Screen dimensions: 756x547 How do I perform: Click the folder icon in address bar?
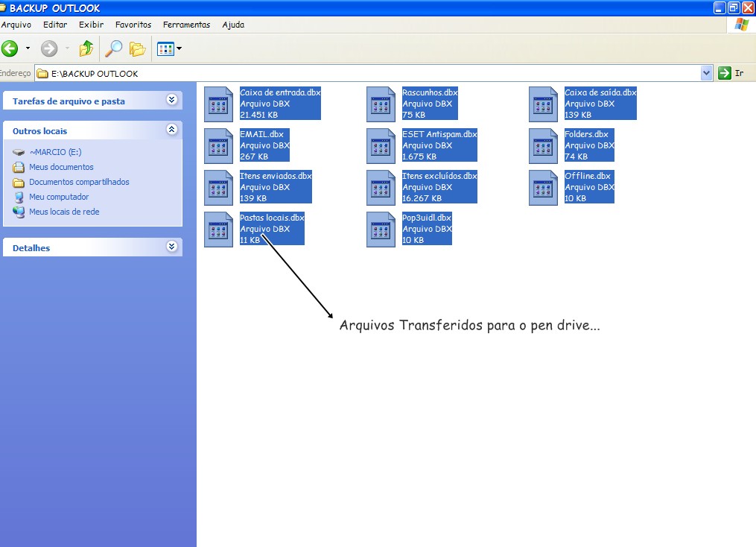tap(43, 74)
